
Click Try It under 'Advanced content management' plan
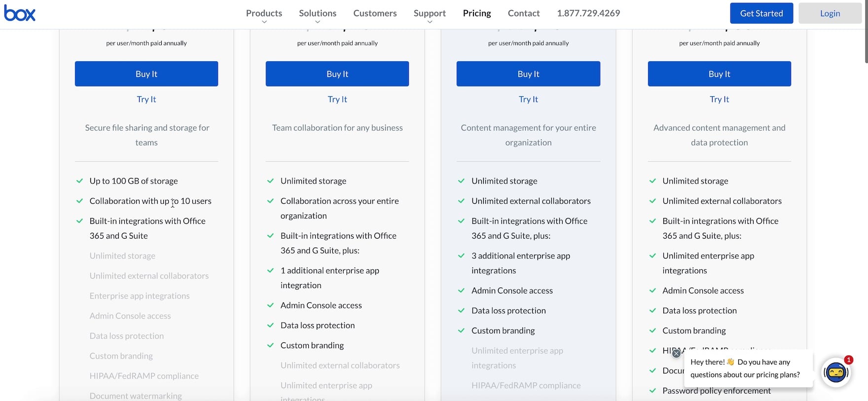tap(719, 99)
